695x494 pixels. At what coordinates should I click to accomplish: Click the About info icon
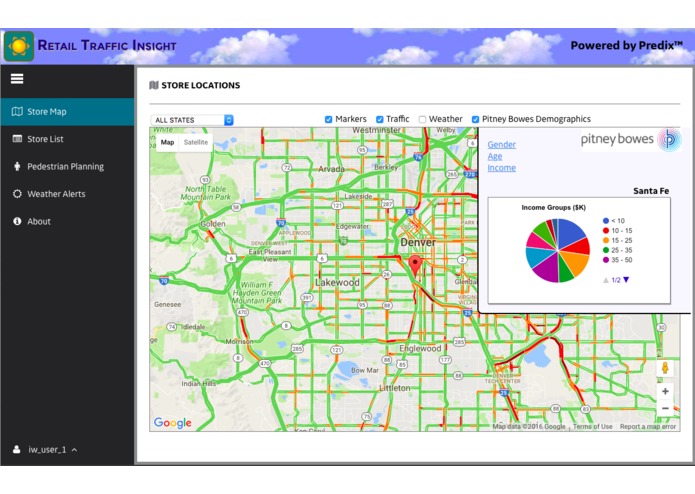pyautogui.click(x=17, y=221)
